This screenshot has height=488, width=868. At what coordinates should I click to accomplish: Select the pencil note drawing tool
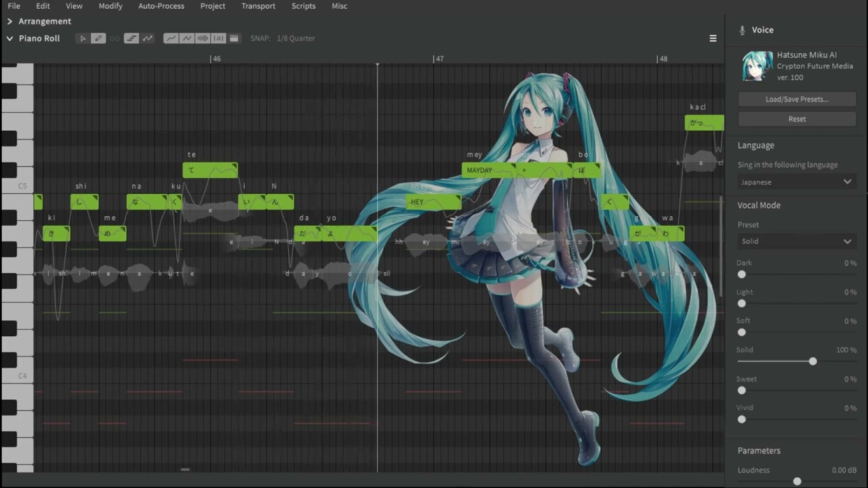[x=98, y=39]
